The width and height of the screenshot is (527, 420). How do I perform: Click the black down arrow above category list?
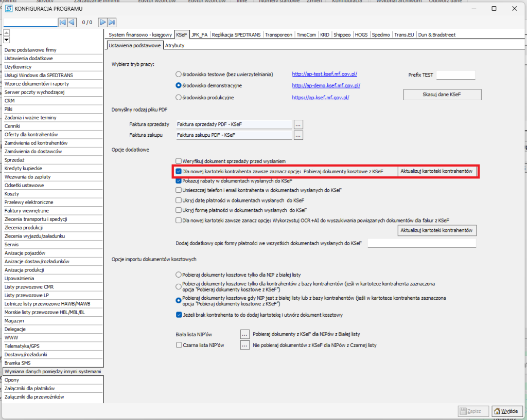6,40
